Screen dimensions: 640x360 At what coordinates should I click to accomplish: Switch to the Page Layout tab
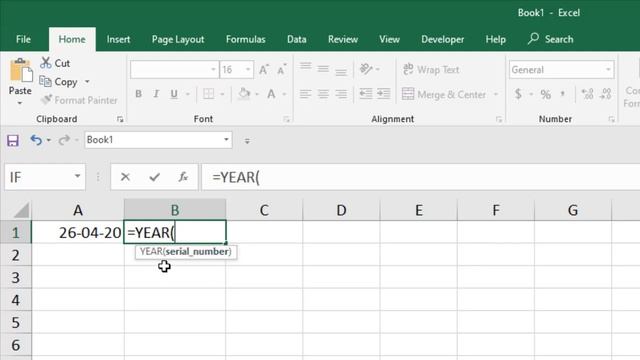(178, 39)
